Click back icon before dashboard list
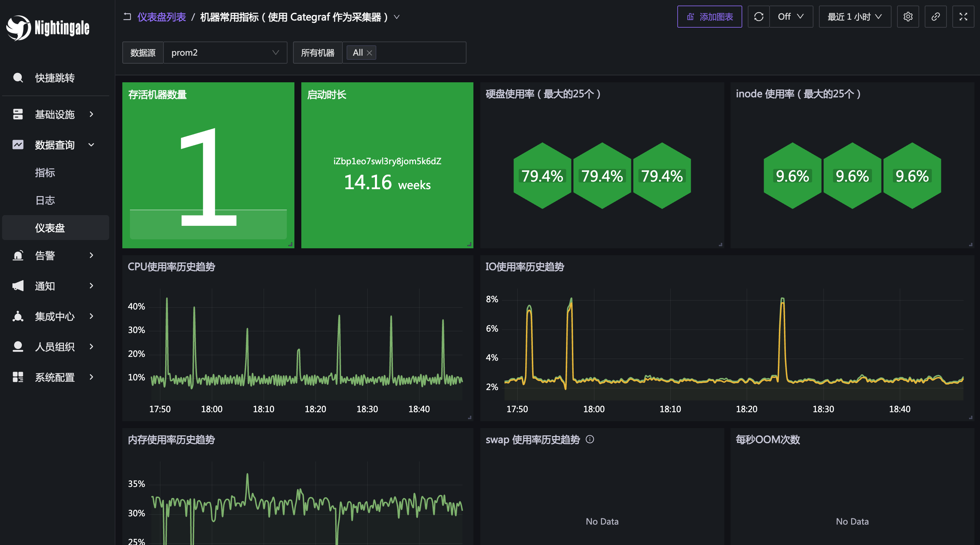The width and height of the screenshot is (980, 545). click(128, 17)
